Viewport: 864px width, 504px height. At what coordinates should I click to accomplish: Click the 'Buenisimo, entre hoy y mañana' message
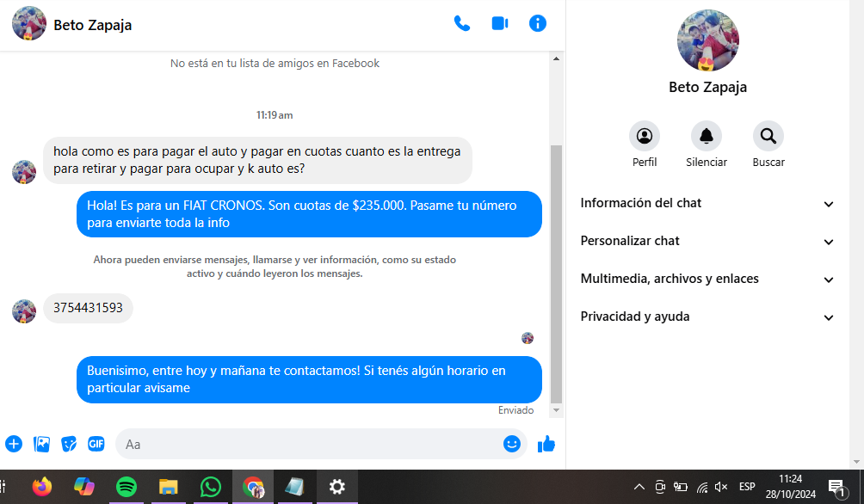coord(309,379)
